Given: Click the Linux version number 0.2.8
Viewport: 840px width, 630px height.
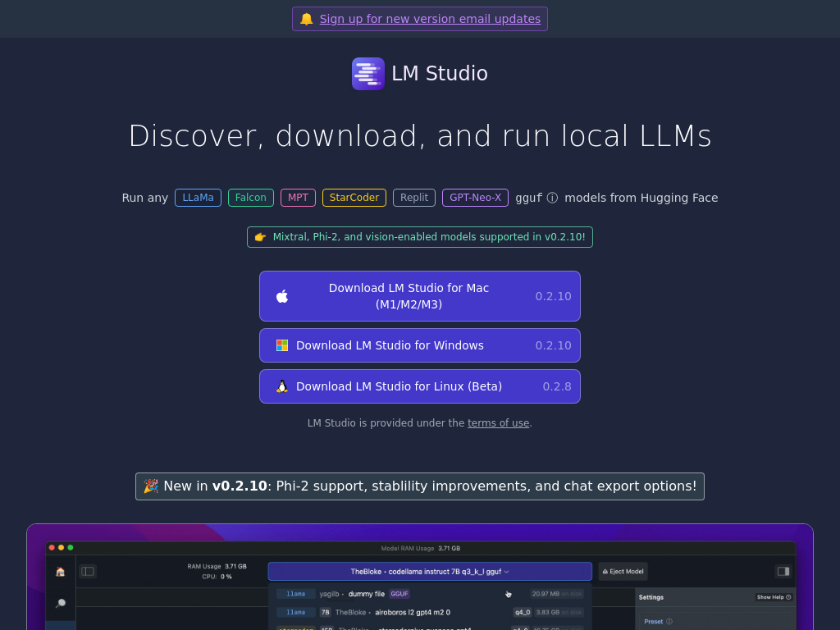Looking at the screenshot, I should coord(557,386).
